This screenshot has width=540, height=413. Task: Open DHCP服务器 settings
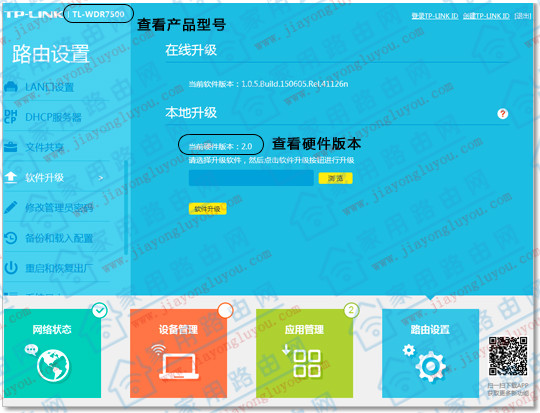coord(53,117)
